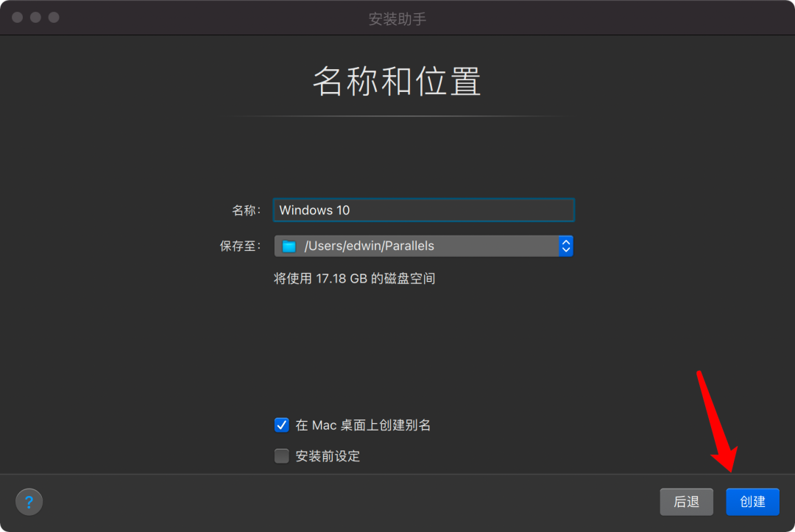Viewport: 795px width, 532px height.
Task: Open the /Users/edwin/Parallels path selector
Action: 423,245
